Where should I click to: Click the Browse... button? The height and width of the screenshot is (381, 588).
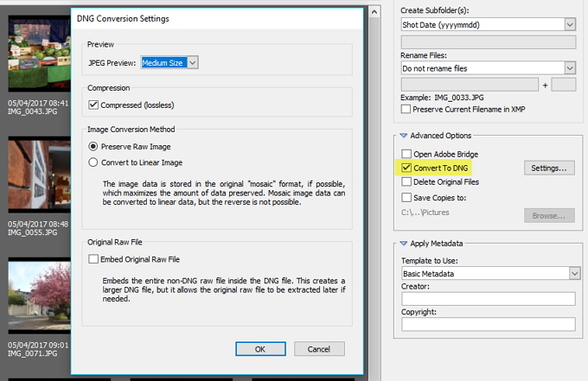pyautogui.click(x=549, y=216)
